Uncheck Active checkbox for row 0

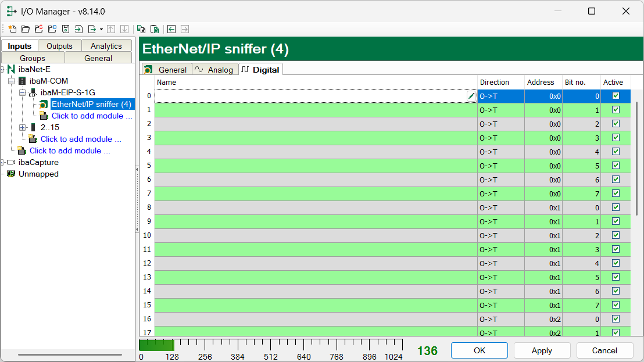tap(616, 96)
